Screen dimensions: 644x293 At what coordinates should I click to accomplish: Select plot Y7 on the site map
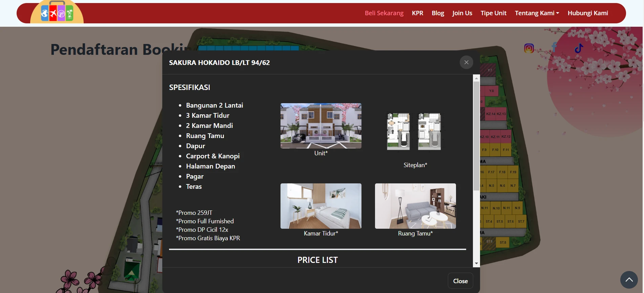coord(490,70)
